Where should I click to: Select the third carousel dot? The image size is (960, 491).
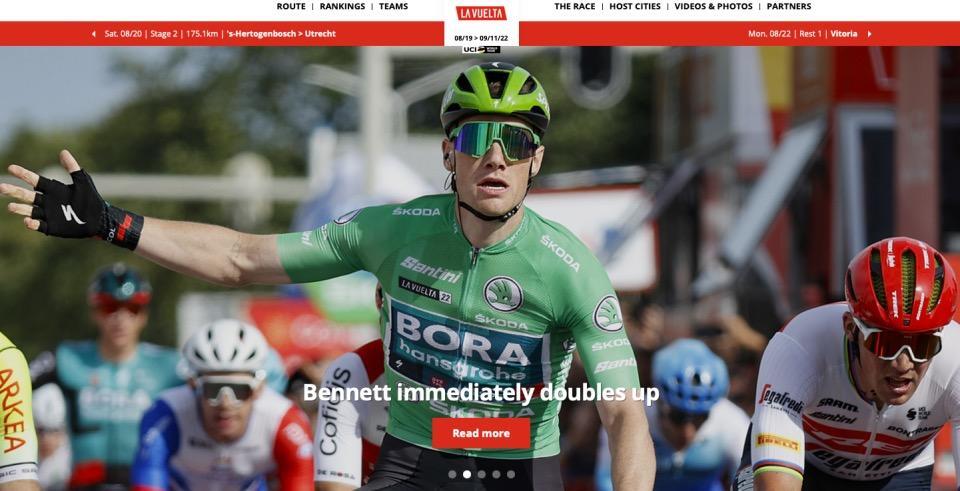coord(481,474)
